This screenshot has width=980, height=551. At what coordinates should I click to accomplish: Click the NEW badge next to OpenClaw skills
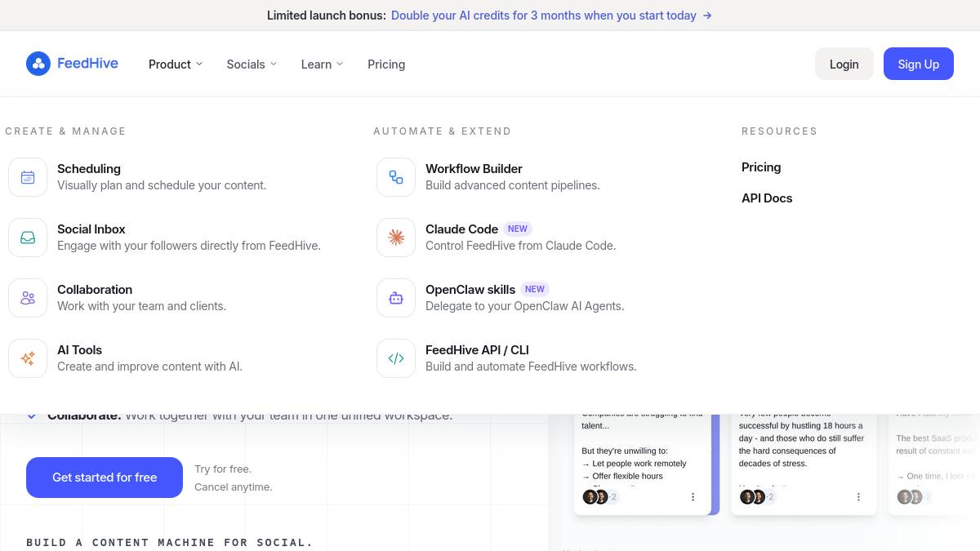point(535,290)
